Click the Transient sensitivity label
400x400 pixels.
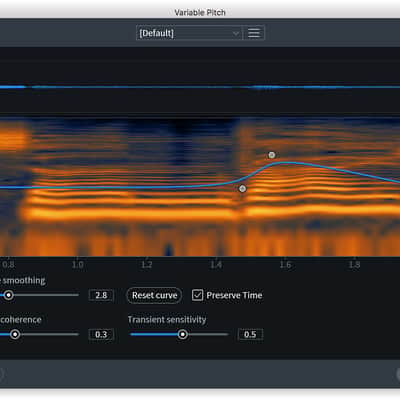167,320
